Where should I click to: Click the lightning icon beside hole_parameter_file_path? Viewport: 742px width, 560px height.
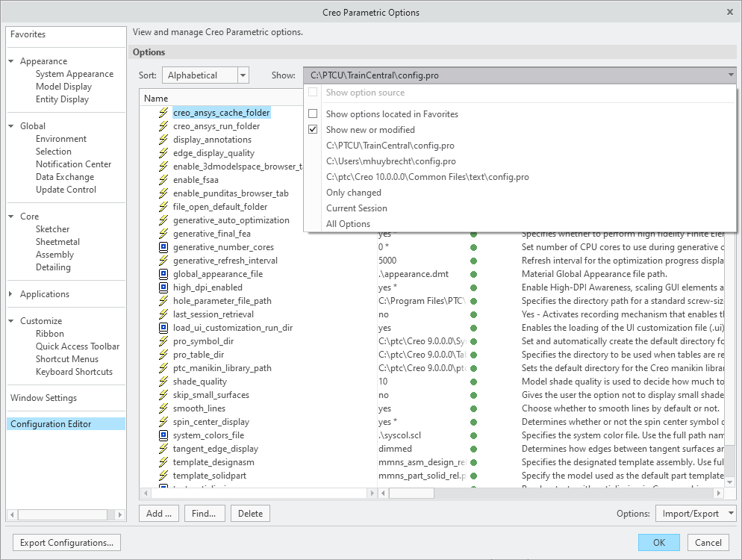[163, 301]
